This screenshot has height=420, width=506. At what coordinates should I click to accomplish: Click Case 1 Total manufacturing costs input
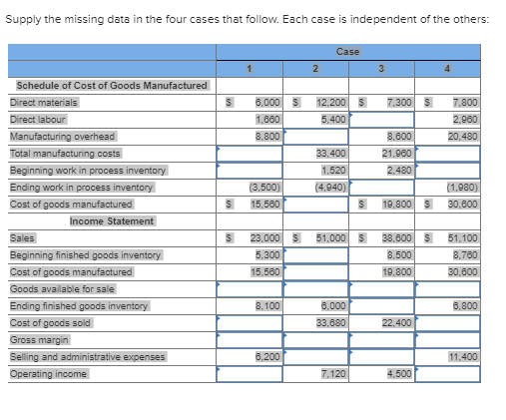pos(250,154)
